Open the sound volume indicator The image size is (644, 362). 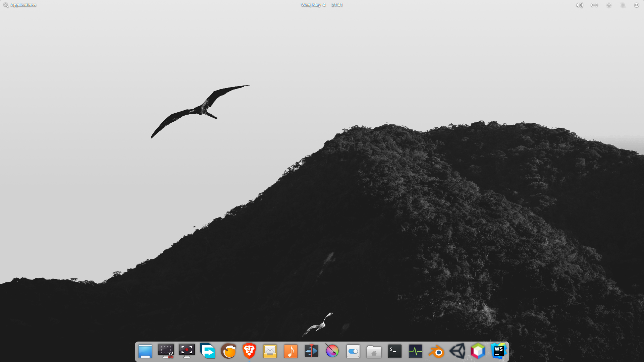point(579,5)
